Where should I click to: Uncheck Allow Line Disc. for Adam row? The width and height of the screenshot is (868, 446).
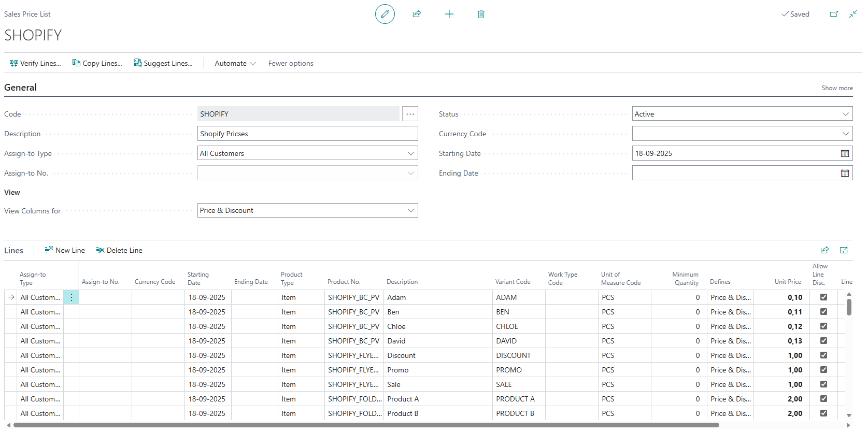point(823,297)
